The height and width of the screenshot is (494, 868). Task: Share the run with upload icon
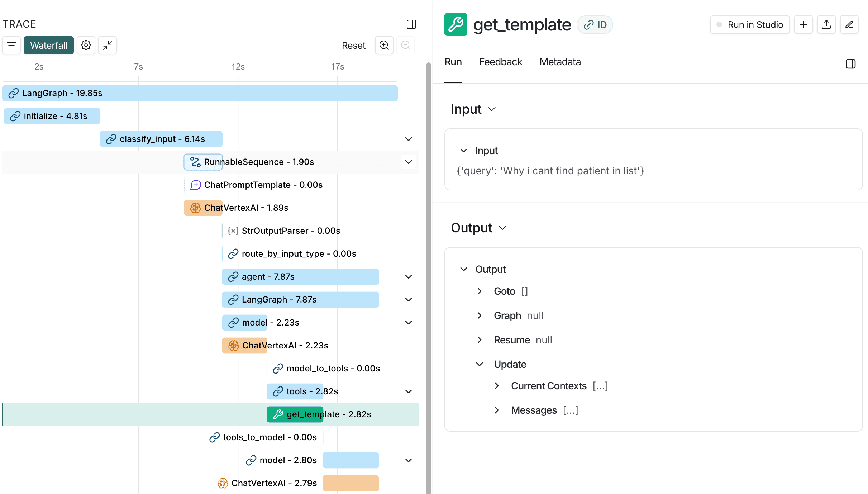[826, 24]
